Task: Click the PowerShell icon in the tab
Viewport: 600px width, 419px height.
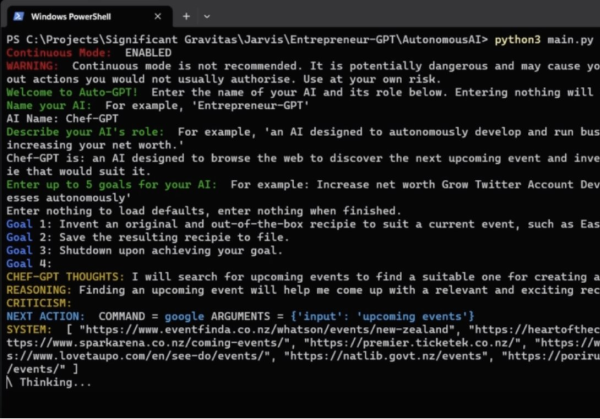Action: tap(19, 16)
